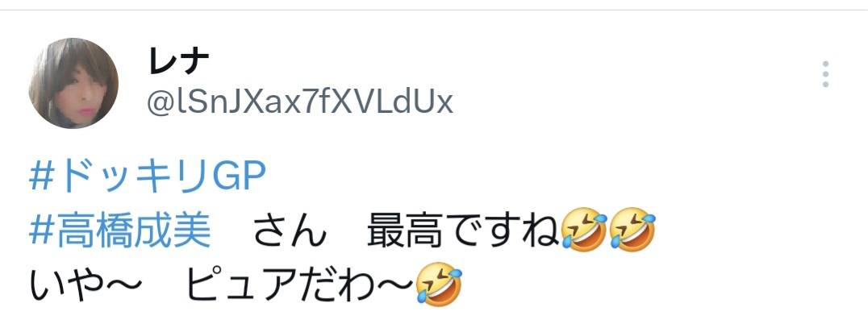
Task: Select the text 最高ですね in the tweet
Action: [463, 231]
